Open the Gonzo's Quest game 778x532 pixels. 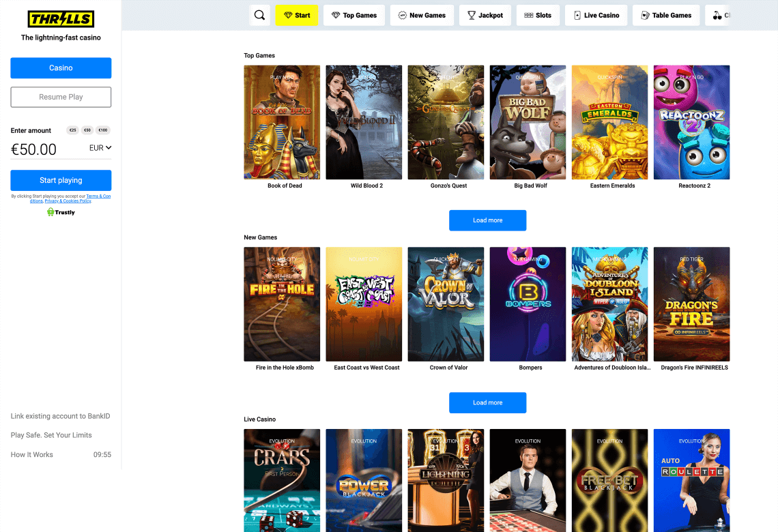click(446, 123)
